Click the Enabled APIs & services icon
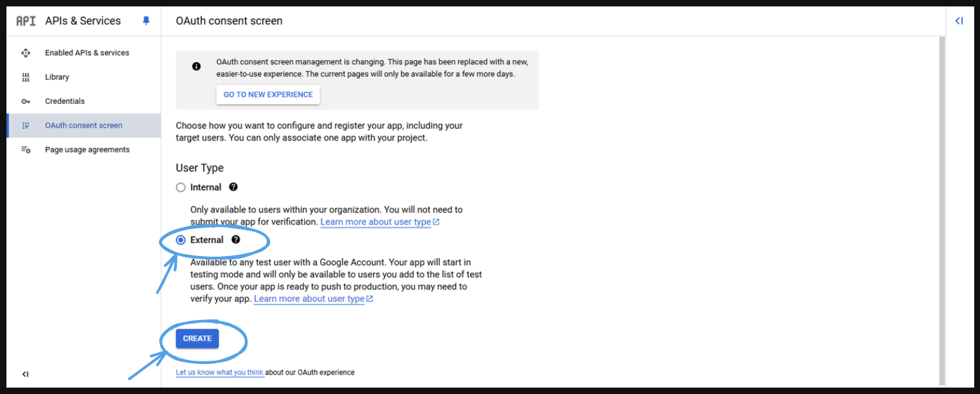This screenshot has width=980, height=394. point(26,53)
